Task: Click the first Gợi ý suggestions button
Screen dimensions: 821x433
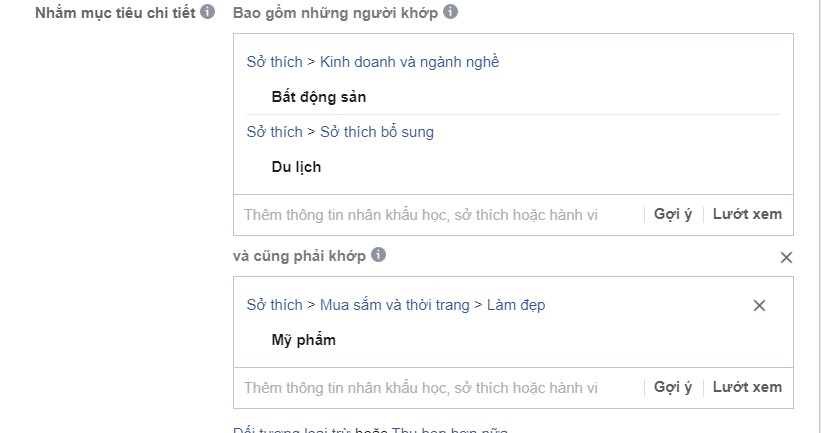Action: click(x=673, y=214)
